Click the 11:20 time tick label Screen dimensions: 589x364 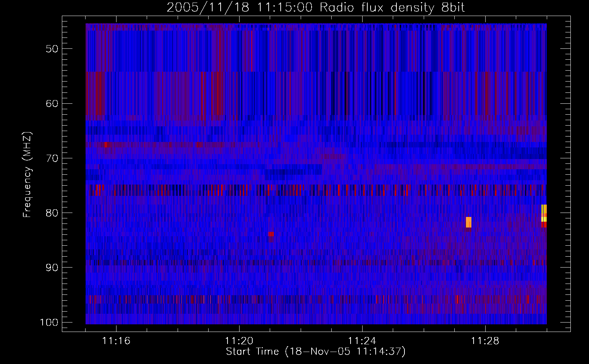coord(239,341)
